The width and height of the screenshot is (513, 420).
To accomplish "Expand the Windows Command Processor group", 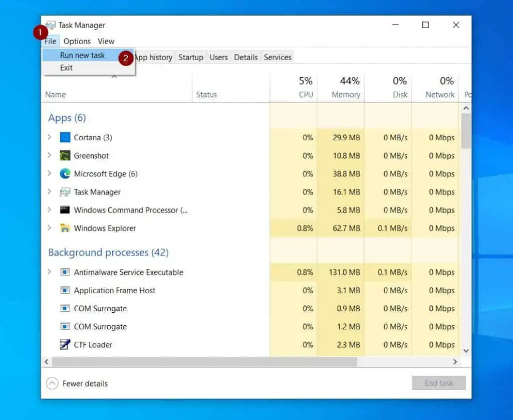I will (49, 210).
